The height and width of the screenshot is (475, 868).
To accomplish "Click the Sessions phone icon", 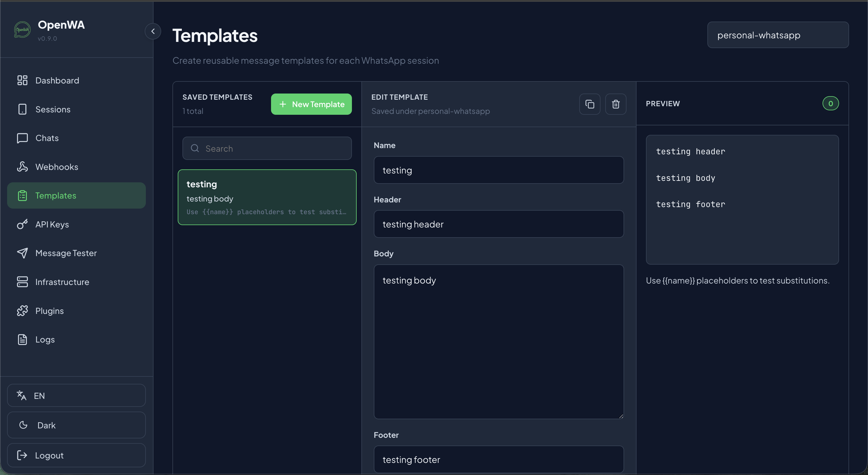I will (22, 109).
